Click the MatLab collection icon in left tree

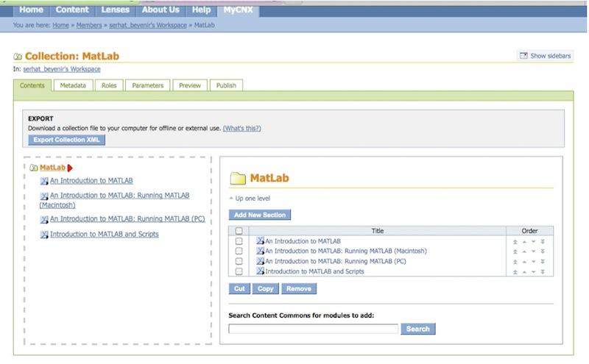pyautogui.click(x=34, y=168)
